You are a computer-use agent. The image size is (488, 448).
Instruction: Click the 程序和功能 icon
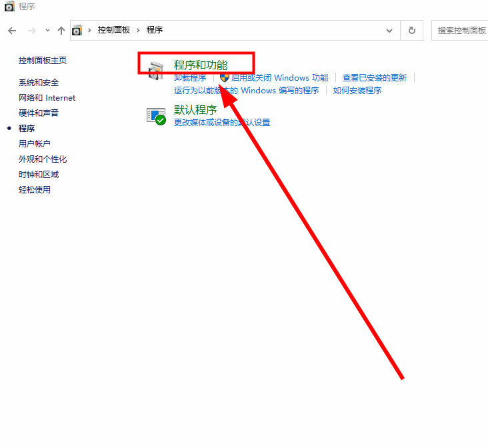click(156, 70)
